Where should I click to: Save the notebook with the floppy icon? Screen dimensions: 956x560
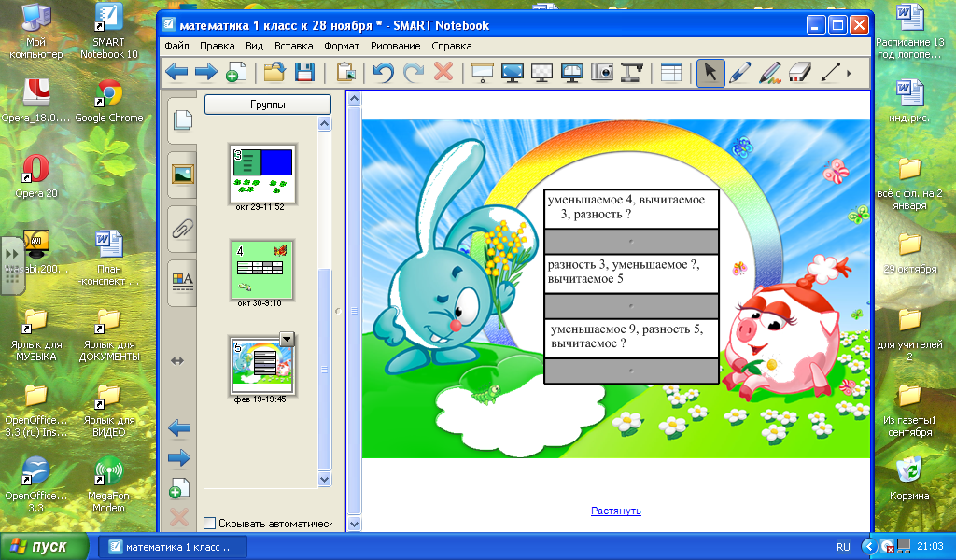click(x=304, y=73)
